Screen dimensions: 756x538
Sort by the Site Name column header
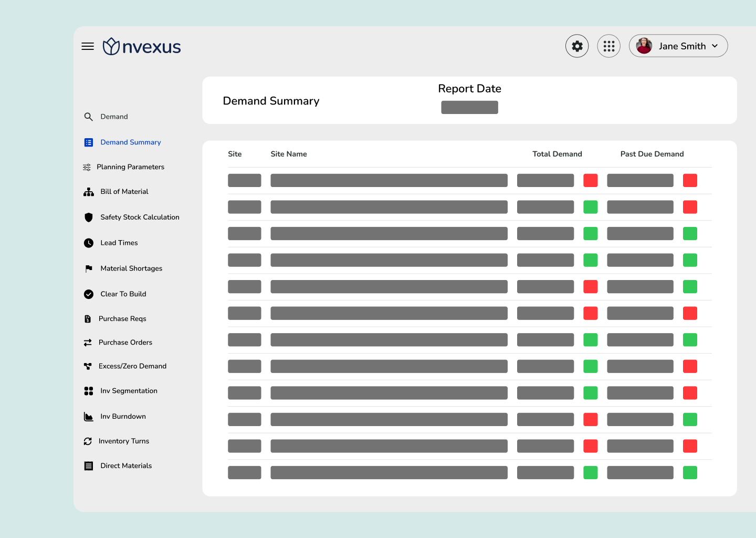289,154
